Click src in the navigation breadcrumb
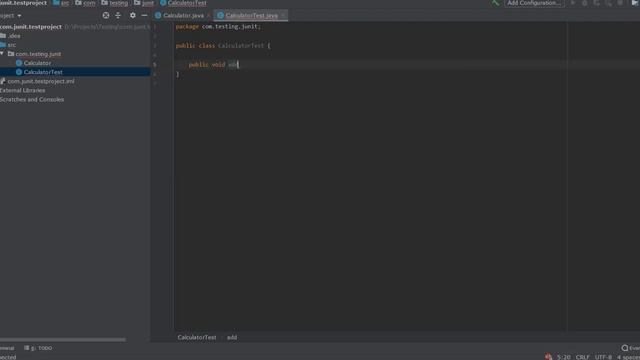 (x=65, y=3)
